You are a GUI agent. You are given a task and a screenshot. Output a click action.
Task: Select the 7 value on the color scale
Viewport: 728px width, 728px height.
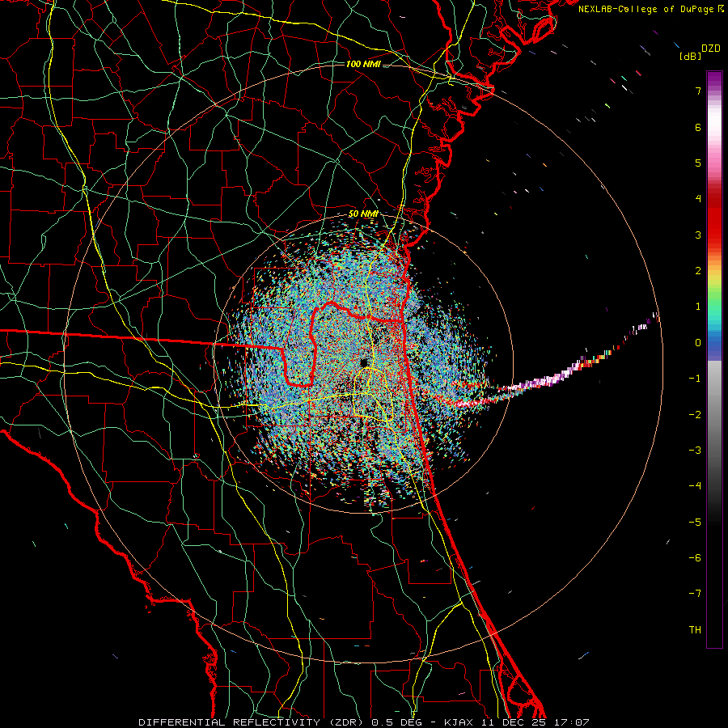[x=698, y=91]
